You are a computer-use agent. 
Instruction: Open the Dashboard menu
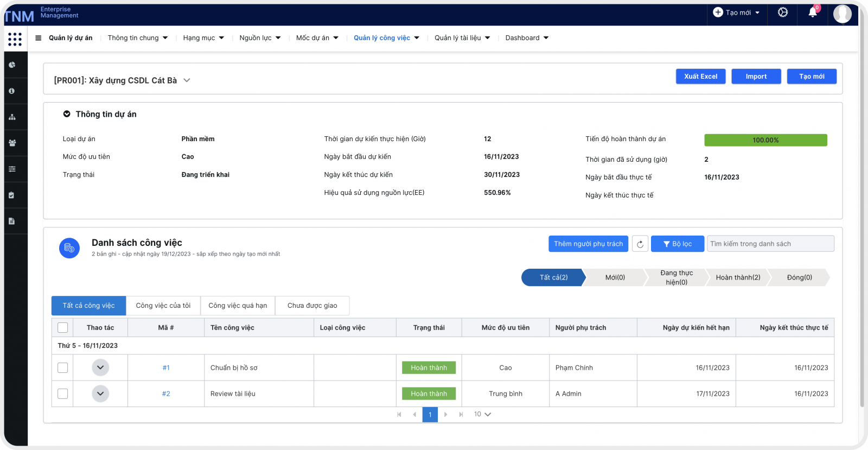pos(527,38)
